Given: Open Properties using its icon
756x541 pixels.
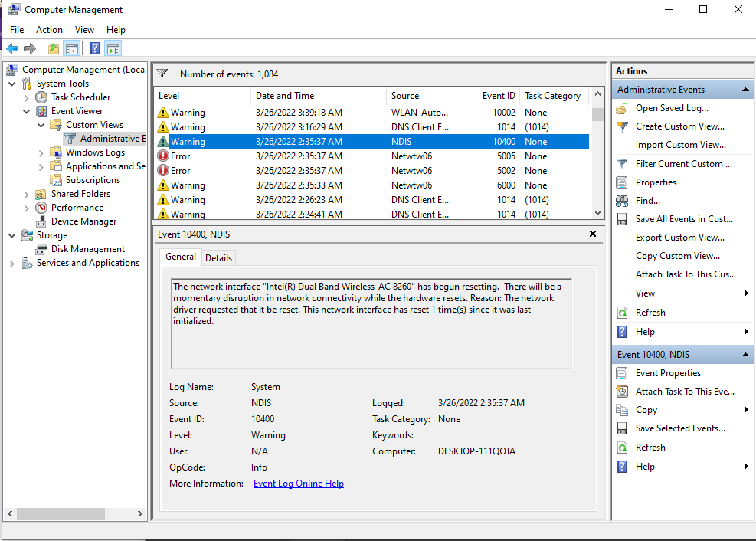Looking at the screenshot, I should tap(623, 182).
